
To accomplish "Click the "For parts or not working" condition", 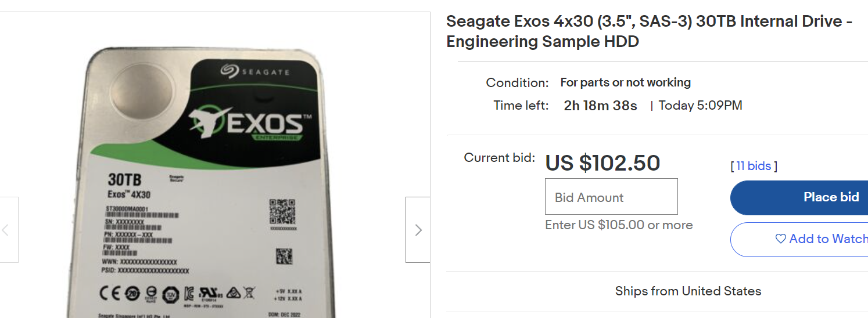I will (625, 82).
